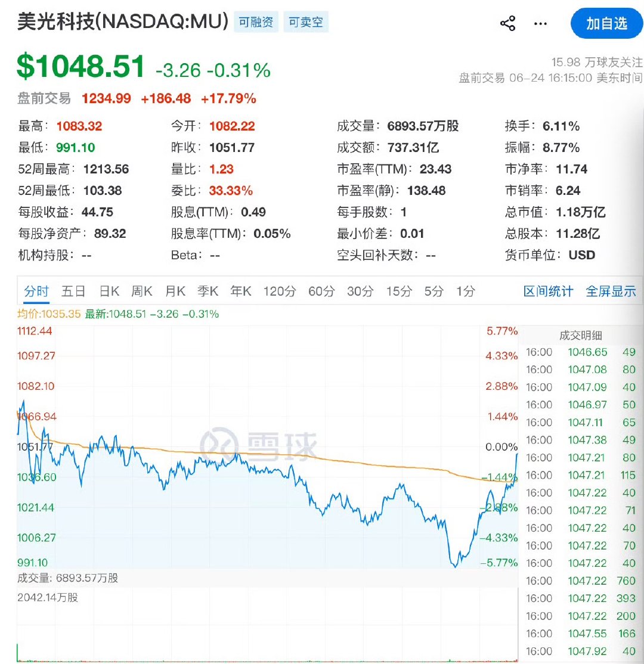Switch to the 日K chart tab

pyautogui.click(x=109, y=291)
